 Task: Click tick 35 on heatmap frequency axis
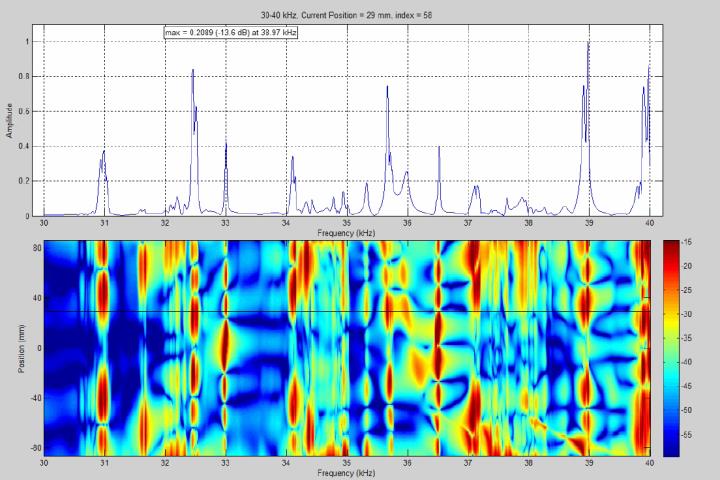coord(347,463)
